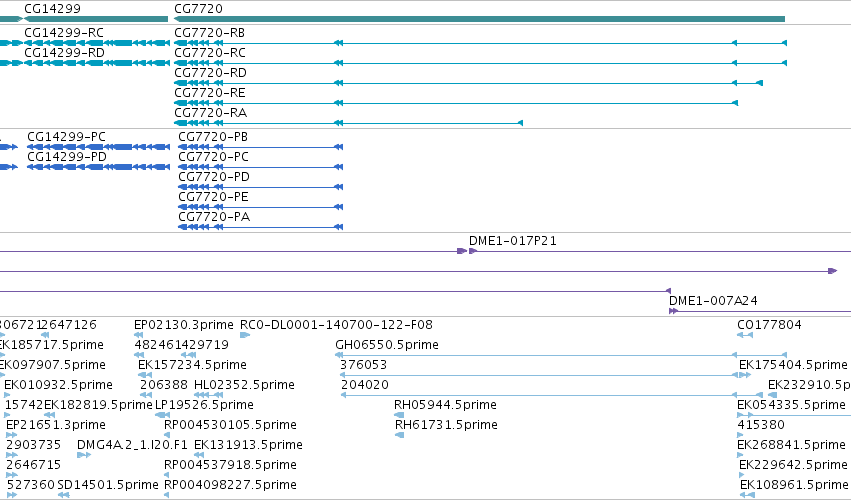Select the EK054335.5prime label

pos(791,406)
